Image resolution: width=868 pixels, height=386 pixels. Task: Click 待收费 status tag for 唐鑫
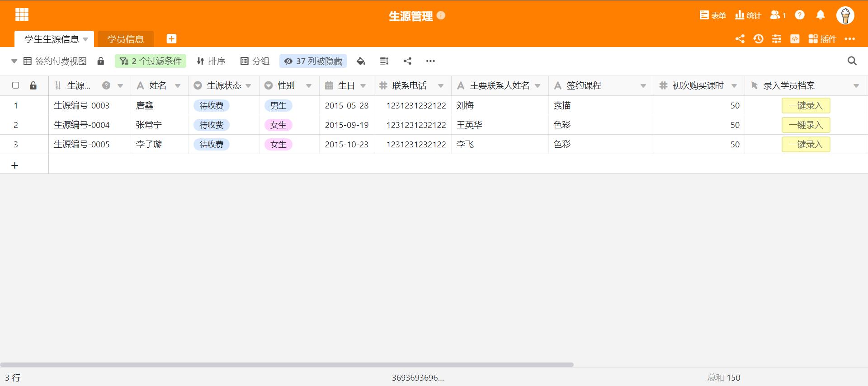212,106
